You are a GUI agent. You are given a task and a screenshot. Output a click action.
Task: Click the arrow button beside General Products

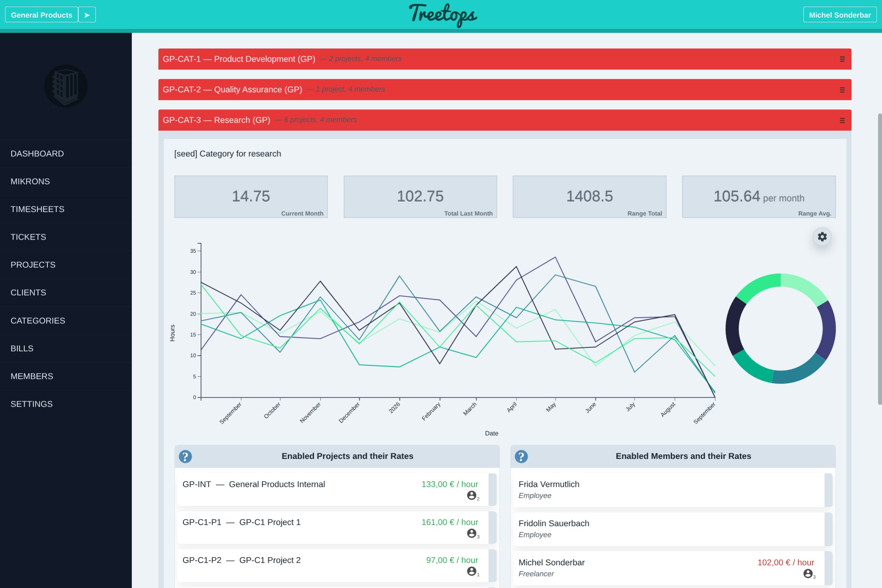[87, 15]
